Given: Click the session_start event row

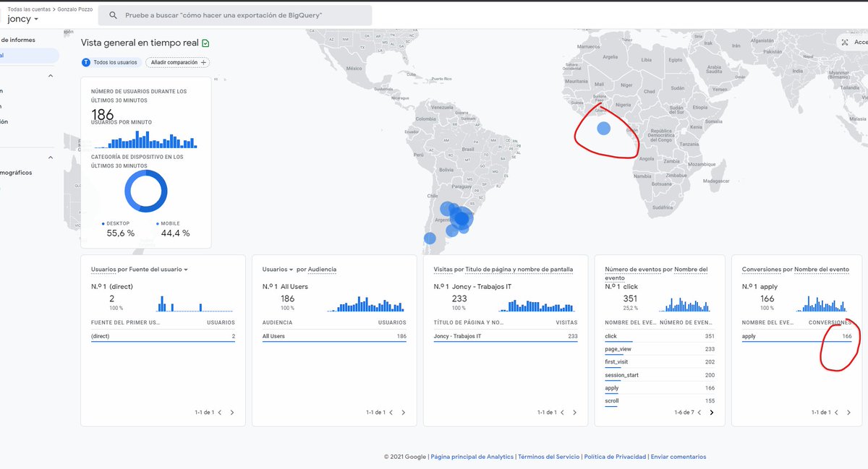Looking at the screenshot, I should [660, 375].
